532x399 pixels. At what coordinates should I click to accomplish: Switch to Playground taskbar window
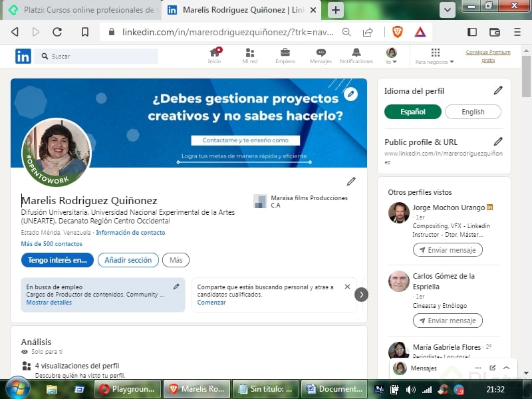tap(126, 389)
